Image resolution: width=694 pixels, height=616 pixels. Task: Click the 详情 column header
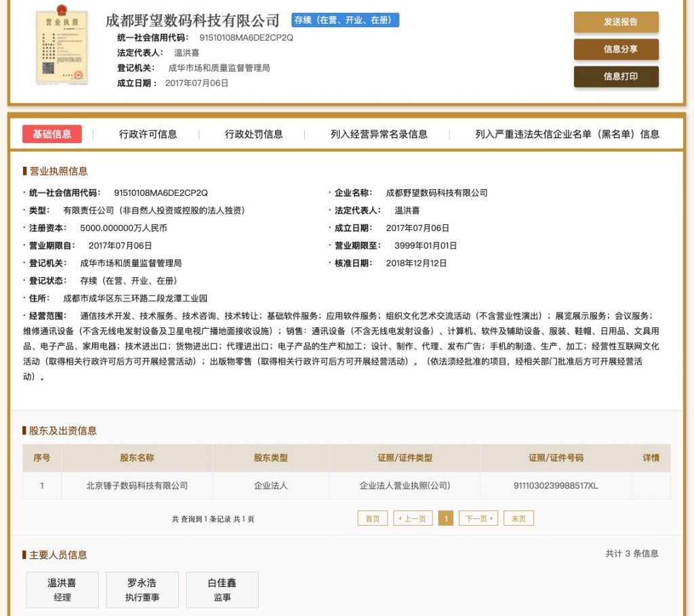point(651,458)
